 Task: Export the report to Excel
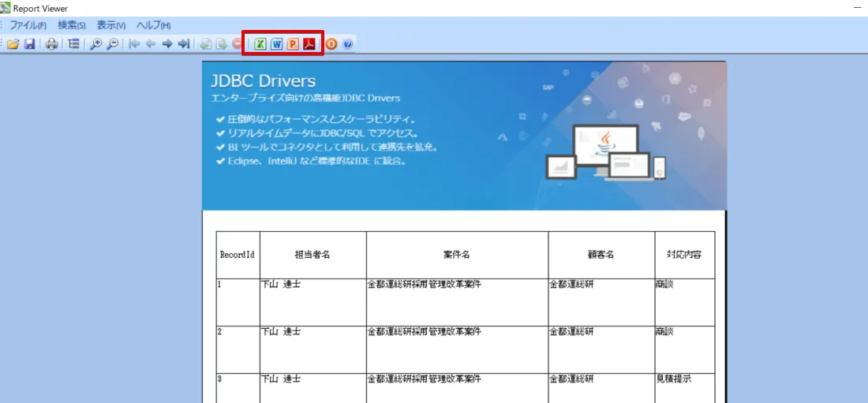(x=260, y=44)
